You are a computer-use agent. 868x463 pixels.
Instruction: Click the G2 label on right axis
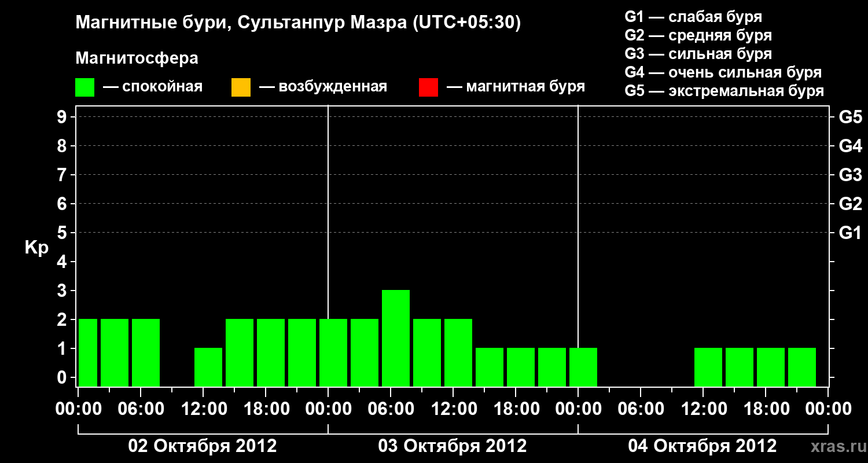tap(851, 204)
